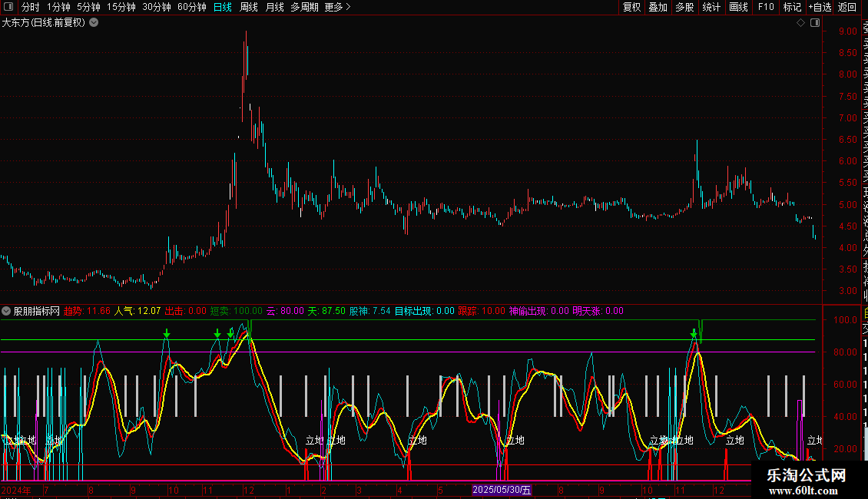Add stock with +自选 button

[x=819, y=7]
